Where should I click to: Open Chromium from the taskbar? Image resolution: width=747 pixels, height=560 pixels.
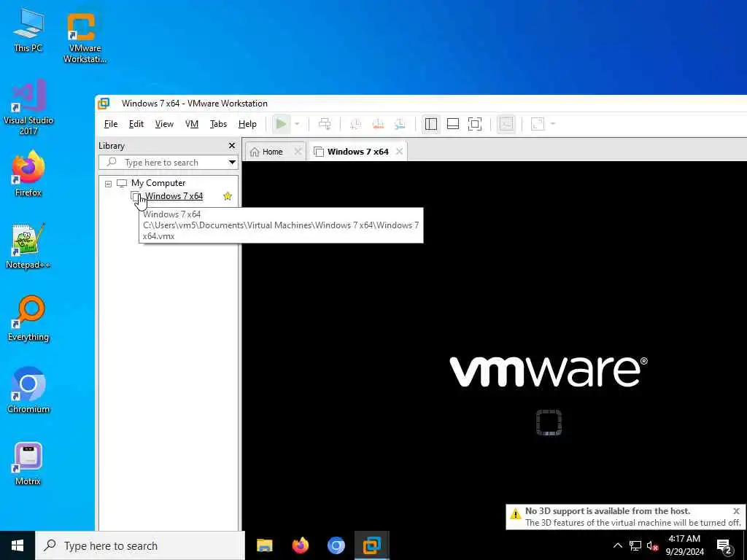[336, 545]
